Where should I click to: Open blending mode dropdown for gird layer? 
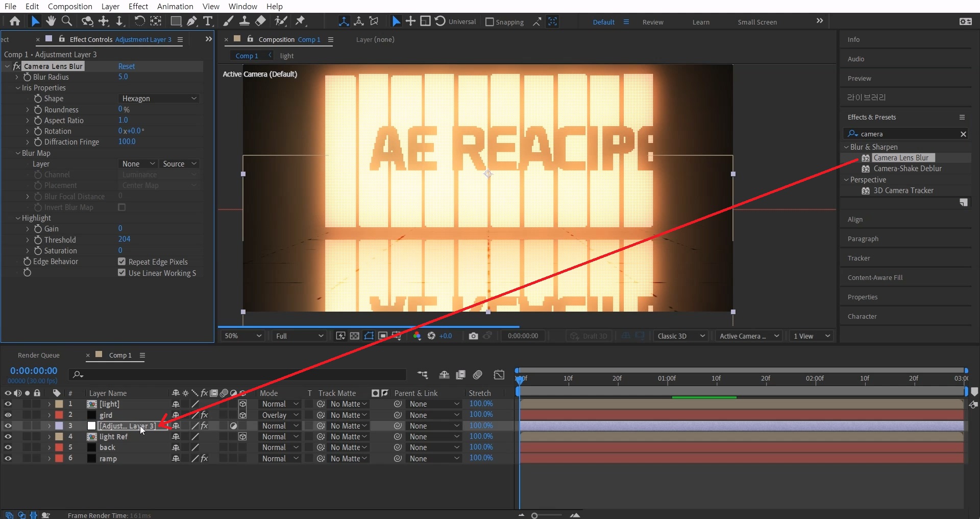point(280,415)
